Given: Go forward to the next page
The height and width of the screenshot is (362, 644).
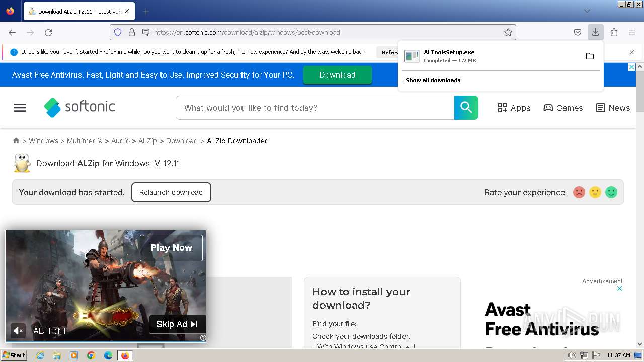Looking at the screenshot, I should [30, 32].
